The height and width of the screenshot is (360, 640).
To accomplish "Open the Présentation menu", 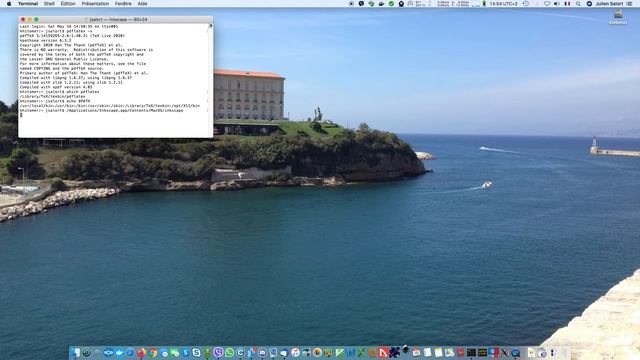I will pos(95,3).
